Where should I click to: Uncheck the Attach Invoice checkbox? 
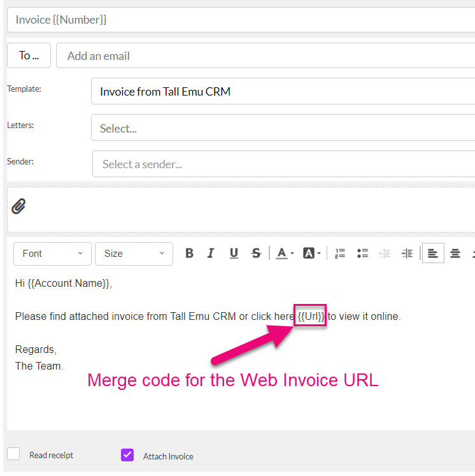[x=127, y=455]
